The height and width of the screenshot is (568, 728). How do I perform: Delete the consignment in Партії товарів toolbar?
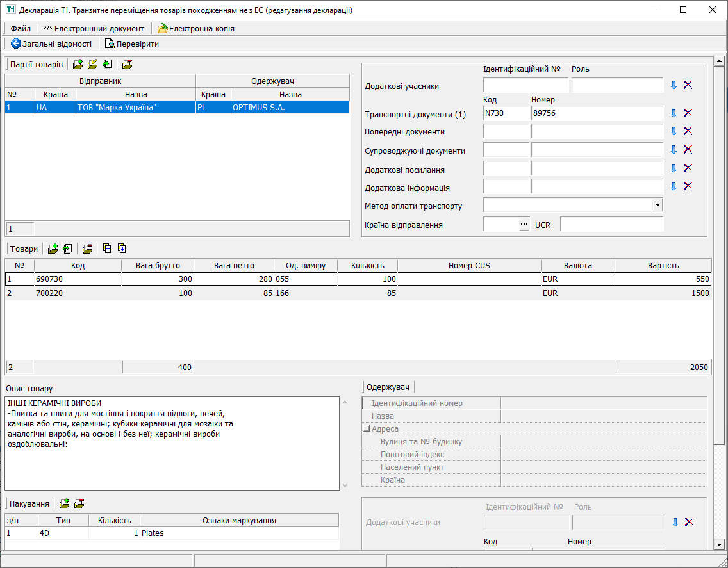128,65
